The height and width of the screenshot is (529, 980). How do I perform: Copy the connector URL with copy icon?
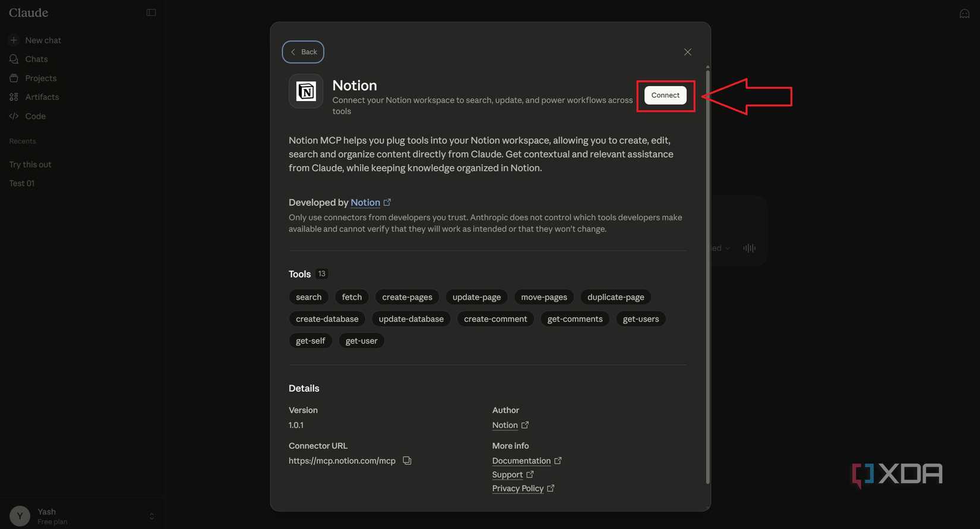pyautogui.click(x=407, y=461)
